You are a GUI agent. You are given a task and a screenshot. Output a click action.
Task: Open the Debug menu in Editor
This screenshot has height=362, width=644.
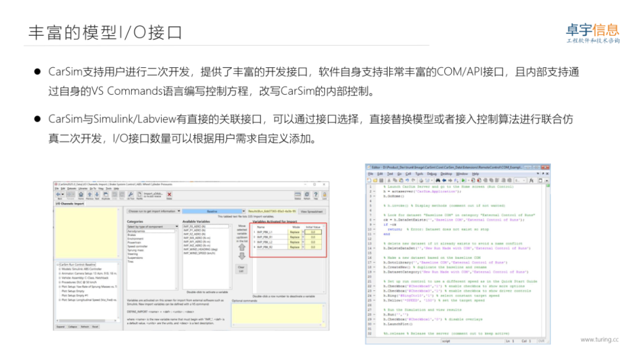pos(432,174)
